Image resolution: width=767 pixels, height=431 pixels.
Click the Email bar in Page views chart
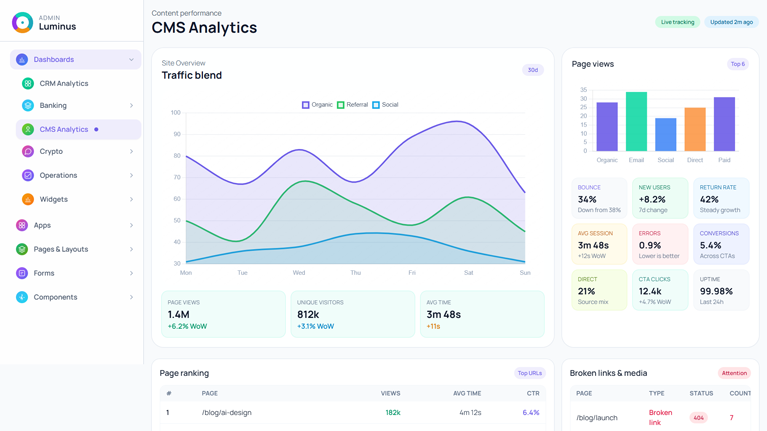click(x=636, y=122)
